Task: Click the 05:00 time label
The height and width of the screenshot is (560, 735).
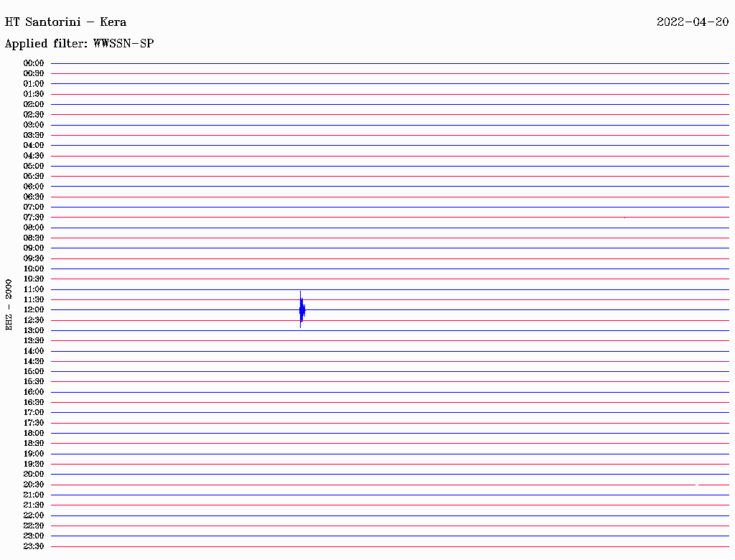Action: coord(34,166)
